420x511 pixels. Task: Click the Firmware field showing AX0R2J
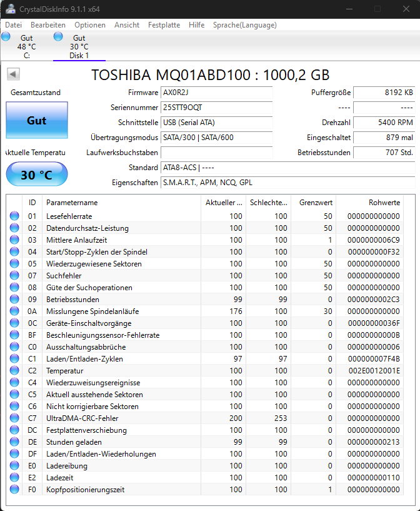coord(216,93)
